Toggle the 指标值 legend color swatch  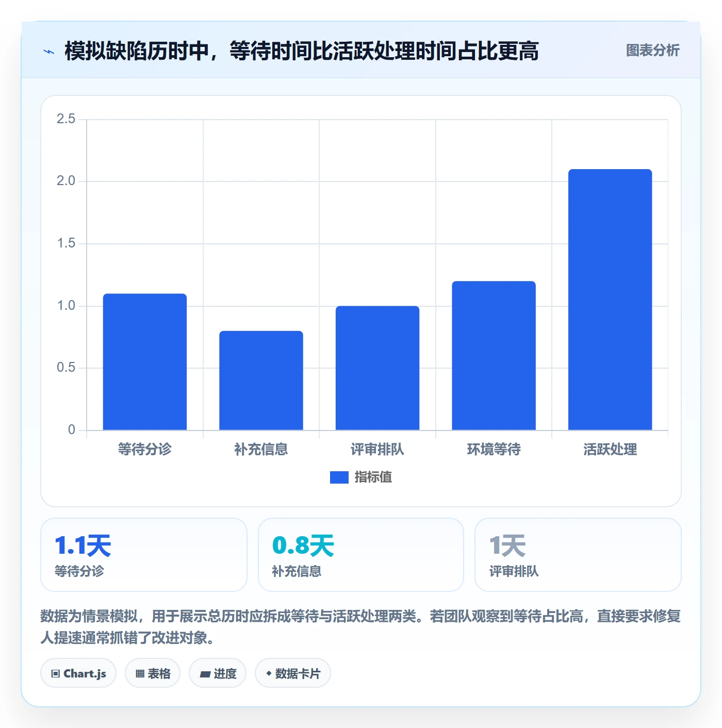(339, 477)
